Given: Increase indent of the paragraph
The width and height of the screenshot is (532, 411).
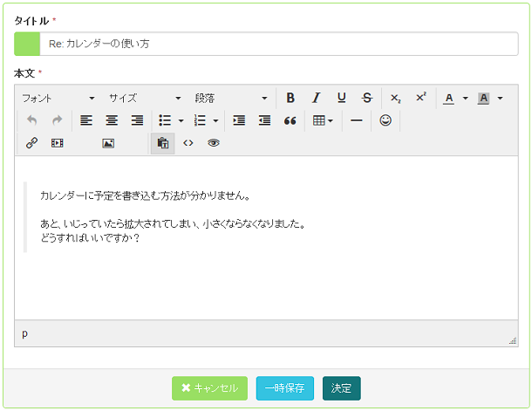Looking at the screenshot, I should 239,120.
